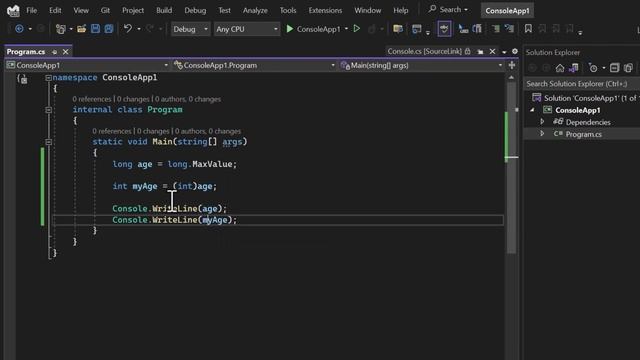Click the New Project toolbar icon

point(60,29)
